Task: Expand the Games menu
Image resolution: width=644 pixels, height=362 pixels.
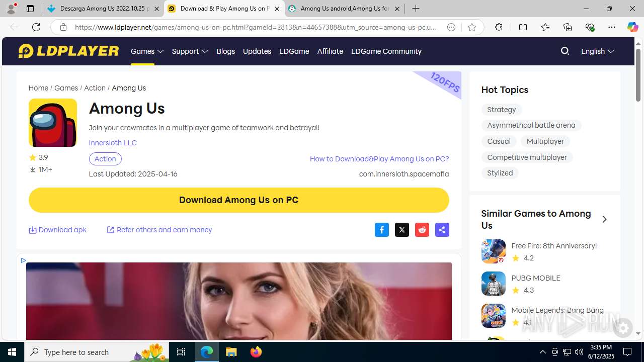Action: [x=147, y=51]
